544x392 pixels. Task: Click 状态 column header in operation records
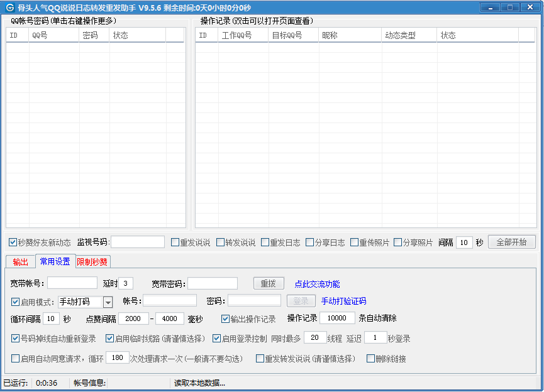click(478, 35)
